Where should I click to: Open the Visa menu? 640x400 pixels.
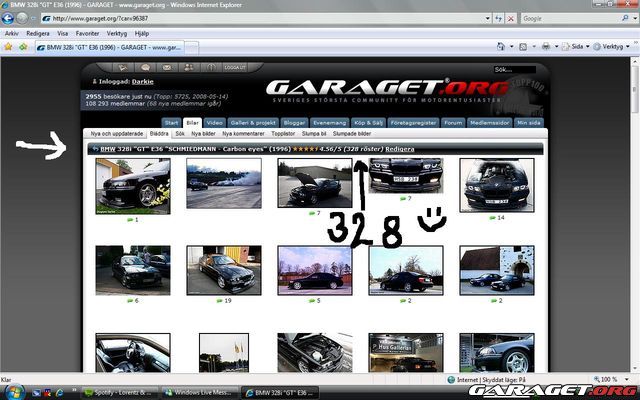pyautogui.click(x=62, y=33)
